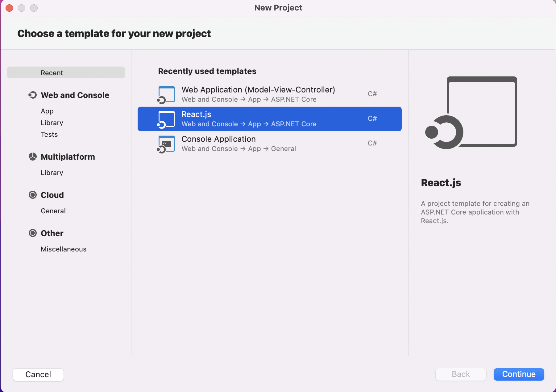Select Miscellaneous under Other
The height and width of the screenshot is (392, 556).
[64, 249]
